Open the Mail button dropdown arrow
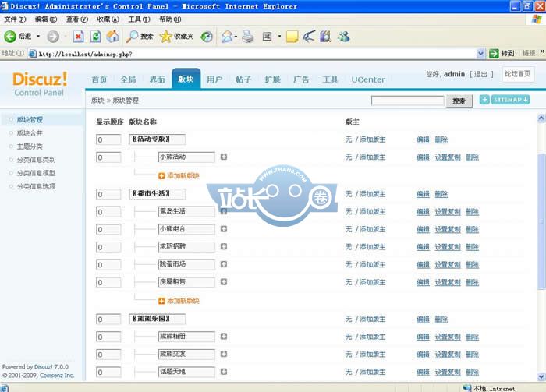 point(236,36)
